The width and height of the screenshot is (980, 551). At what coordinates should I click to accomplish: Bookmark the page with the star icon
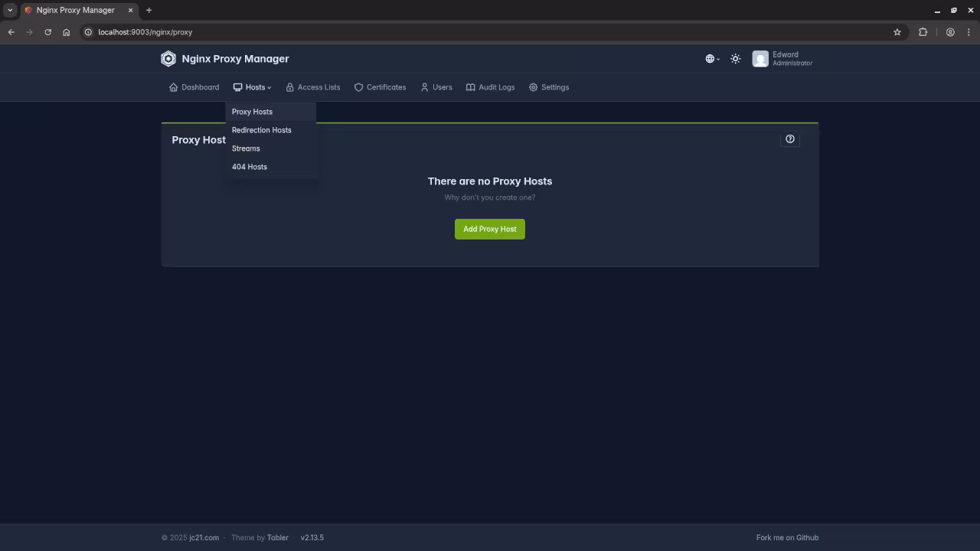point(897,32)
